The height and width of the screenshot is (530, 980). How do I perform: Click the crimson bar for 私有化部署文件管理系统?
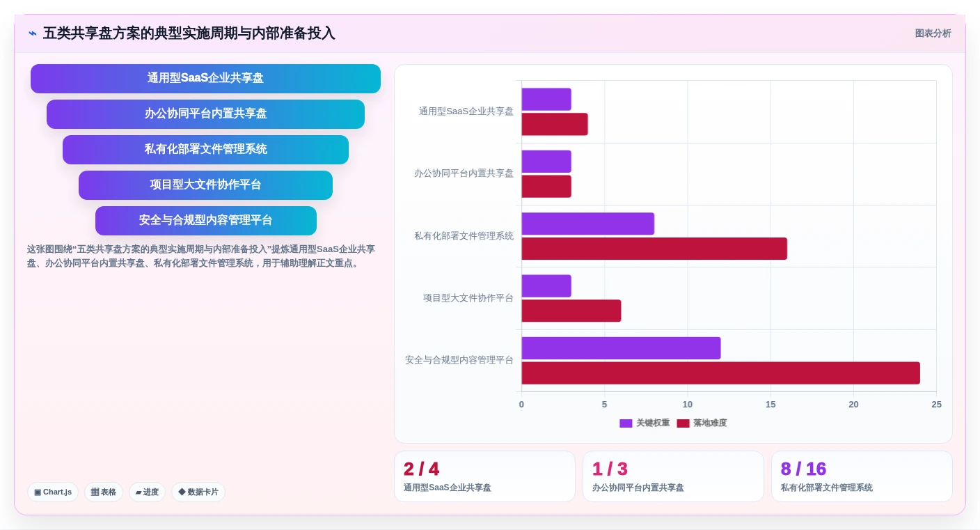pos(654,249)
